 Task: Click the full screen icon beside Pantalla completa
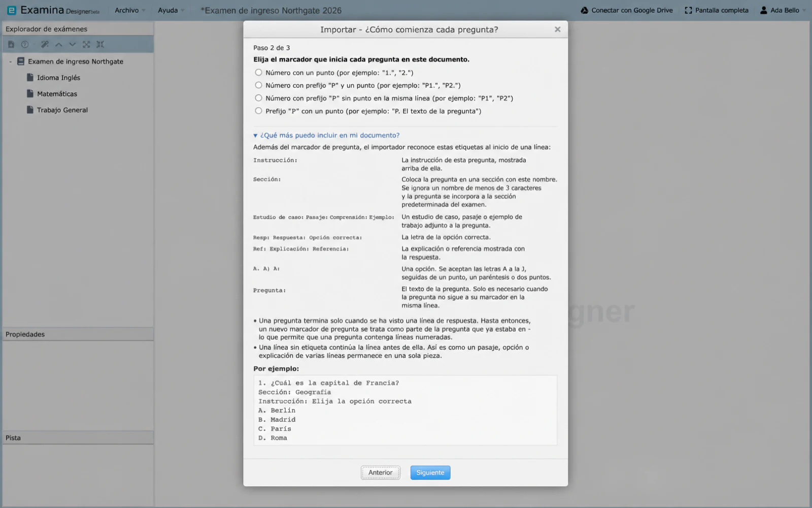point(688,10)
